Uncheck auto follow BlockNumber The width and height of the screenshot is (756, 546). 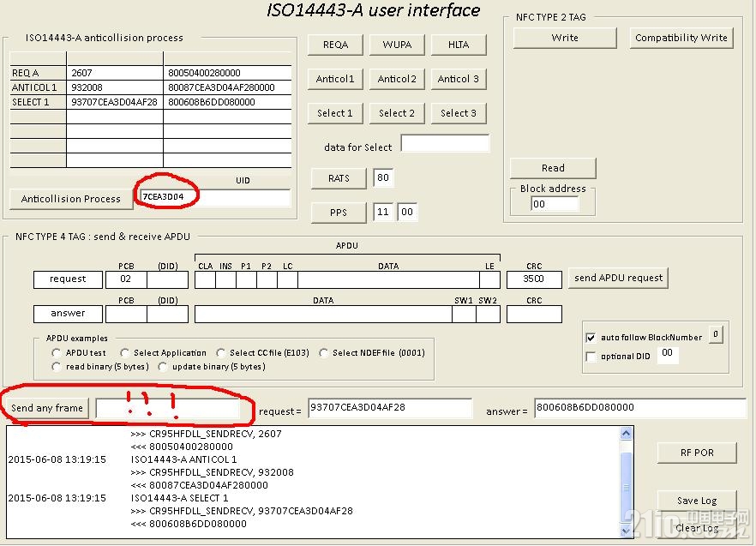591,338
